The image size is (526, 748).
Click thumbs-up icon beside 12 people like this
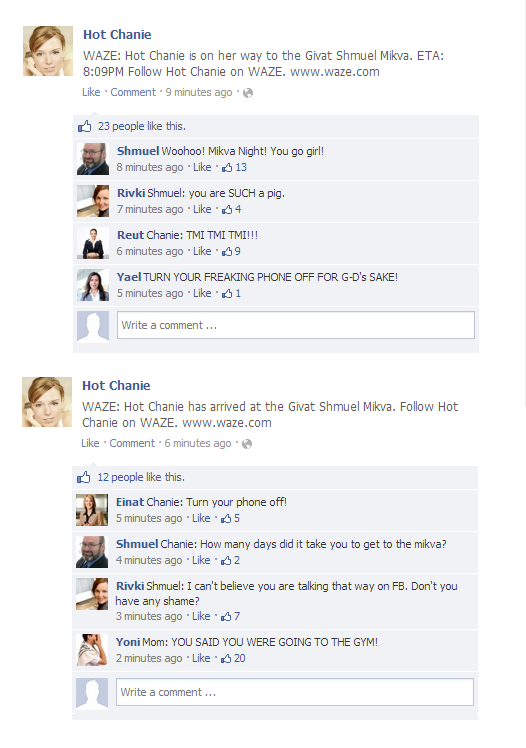(83, 477)
